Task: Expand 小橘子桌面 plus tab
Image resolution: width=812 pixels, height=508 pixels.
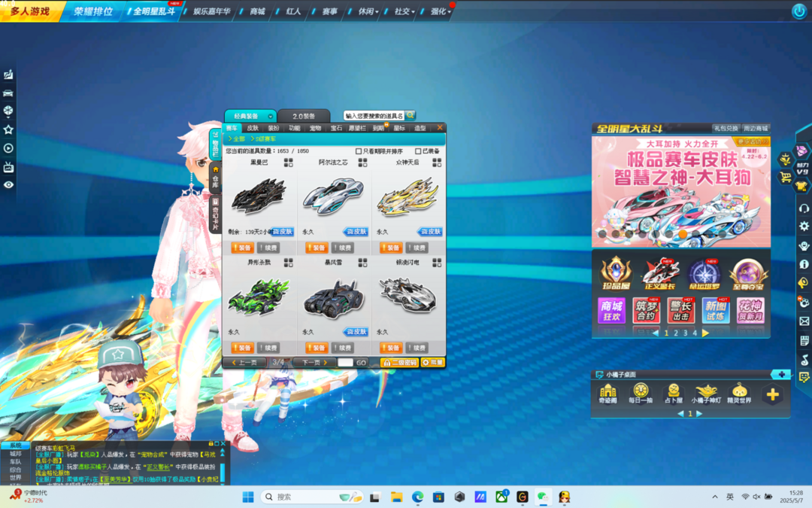Action: [x=781, y=374]
